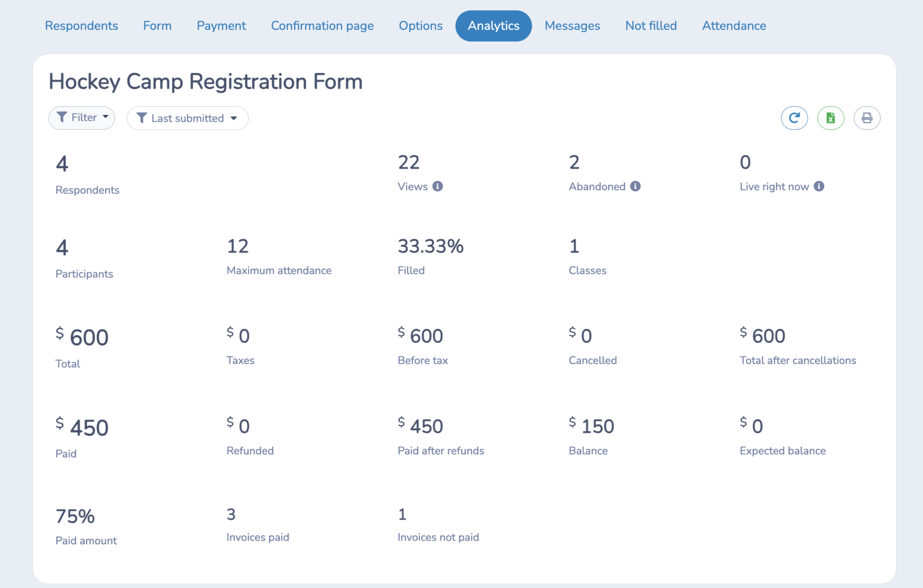Click the Total after cancellations label

point(798,360)
